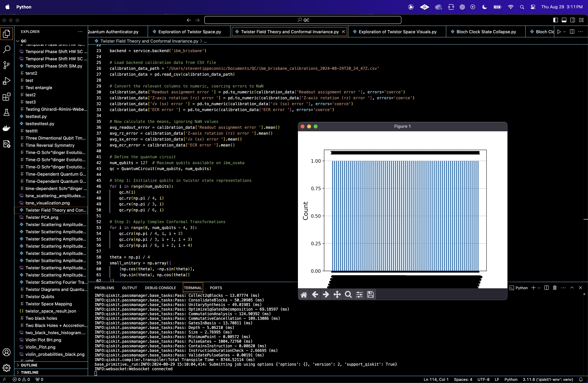Open the DEBUG CONSOLE panel tab

coord(161,288)
